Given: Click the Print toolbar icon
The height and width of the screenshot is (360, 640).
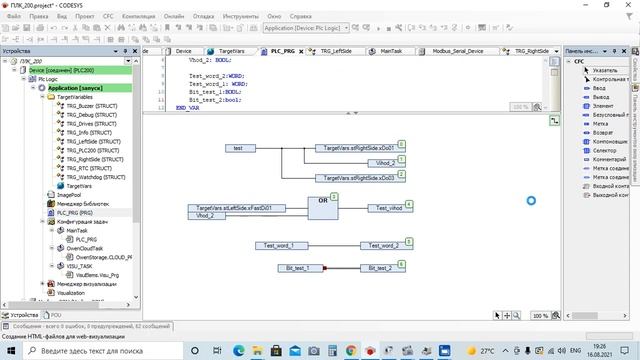Looking at the screenshot, I should pos(40,28).
